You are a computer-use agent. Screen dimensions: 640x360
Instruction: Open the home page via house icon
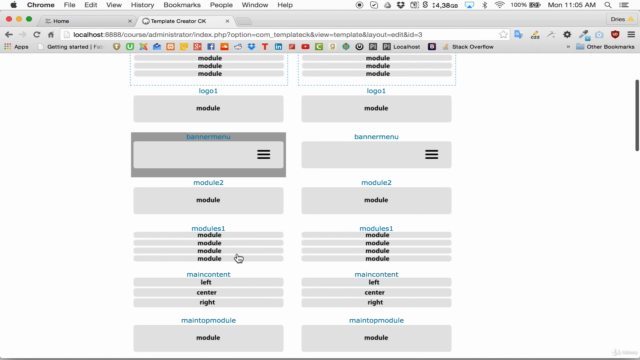click(x=51, y=35)
